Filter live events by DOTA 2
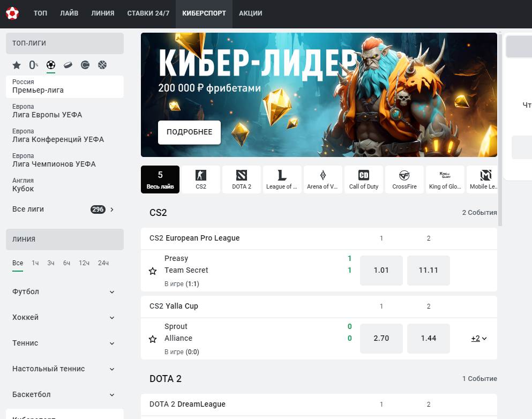The width and height of the screenshot is (532, 419). (242, 179)
